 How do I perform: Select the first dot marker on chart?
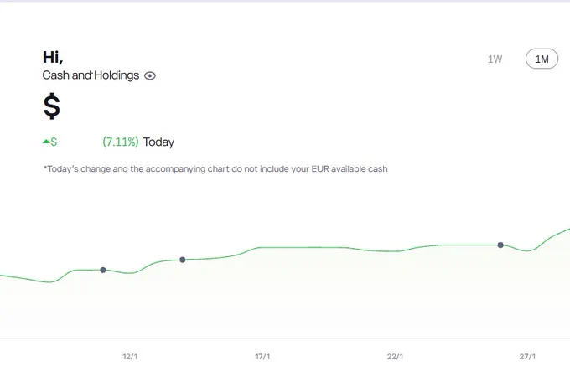click(103, 270)
